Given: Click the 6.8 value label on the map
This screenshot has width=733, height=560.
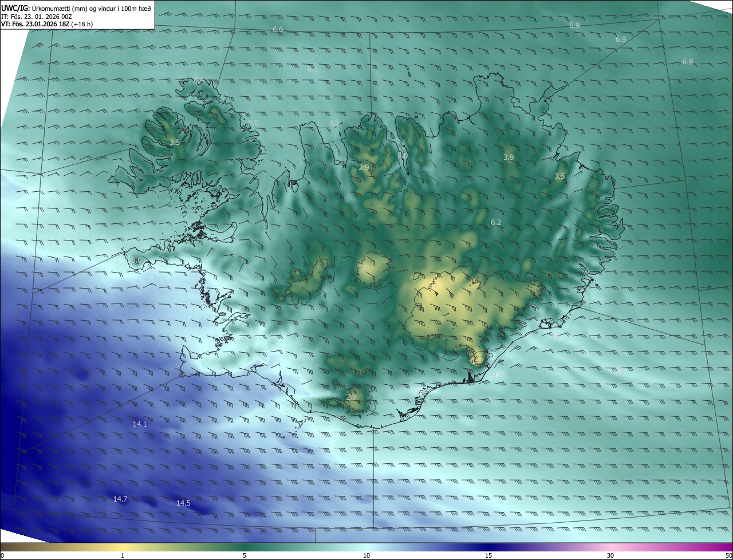Looking at the screenshot, I should 688,62.
